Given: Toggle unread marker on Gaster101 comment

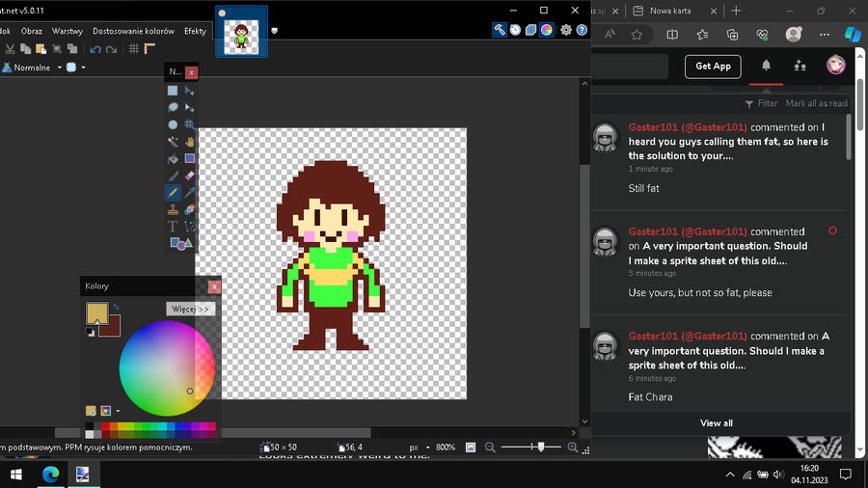Looking at the screenshot, I should pyautogui.click(x=832, y=230).
